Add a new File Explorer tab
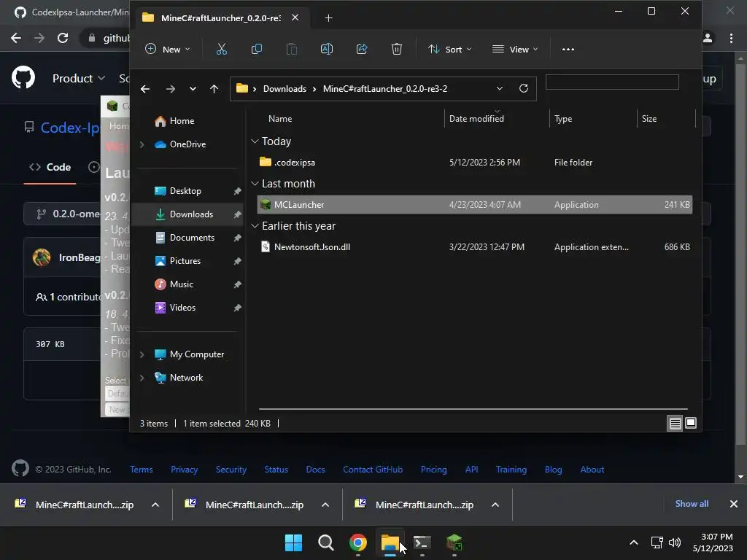 coord(328,17)
